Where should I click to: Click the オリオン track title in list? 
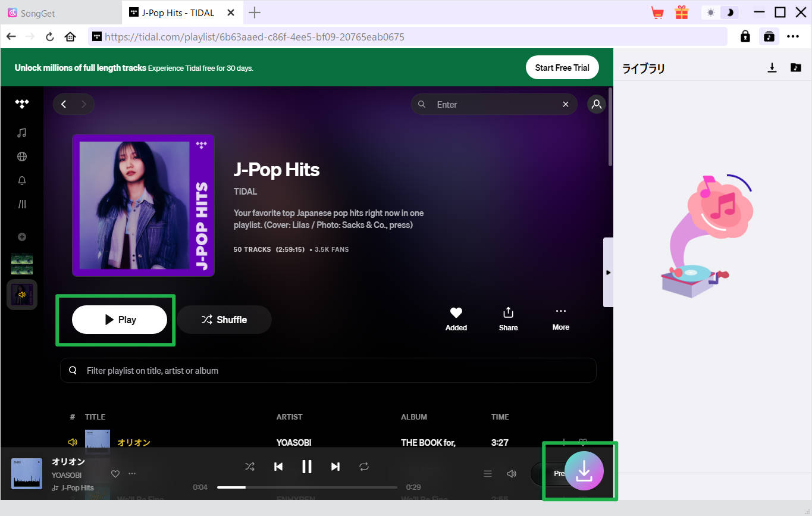pyautogui.click(x=134, y=443)
